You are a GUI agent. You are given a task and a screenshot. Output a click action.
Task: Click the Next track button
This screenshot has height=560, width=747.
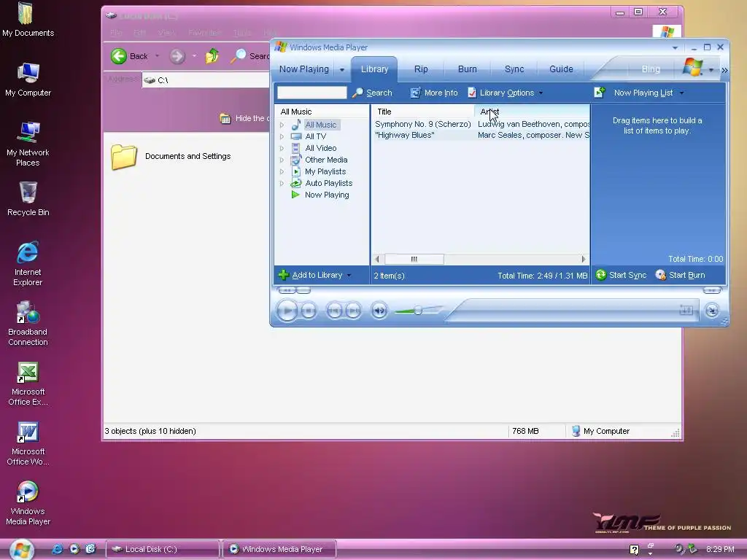pyautogui.click(x=354, y=311)
